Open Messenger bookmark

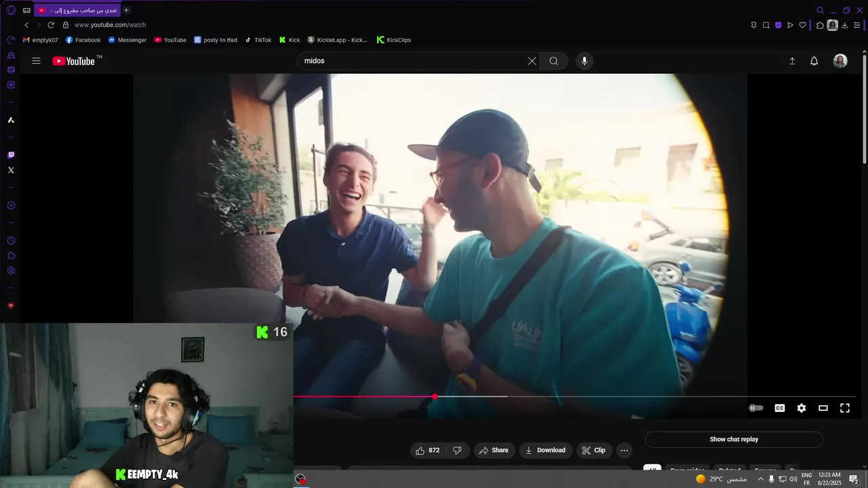(127, 40)
